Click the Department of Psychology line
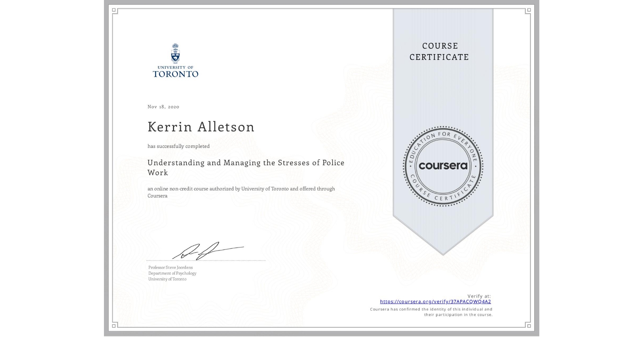The height and width of the screenshot is (337, 644). coord(172,273)
